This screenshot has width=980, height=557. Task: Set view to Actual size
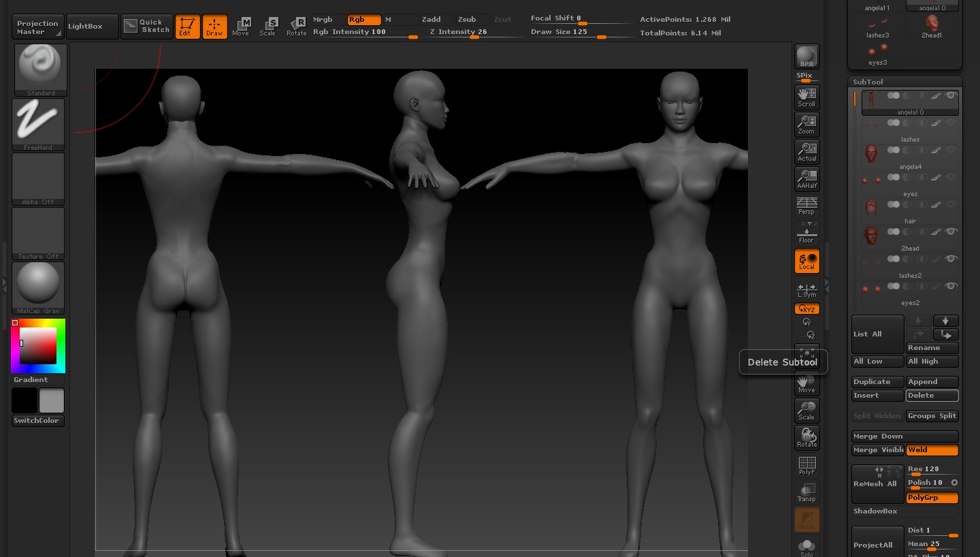(x=806, y=152)
